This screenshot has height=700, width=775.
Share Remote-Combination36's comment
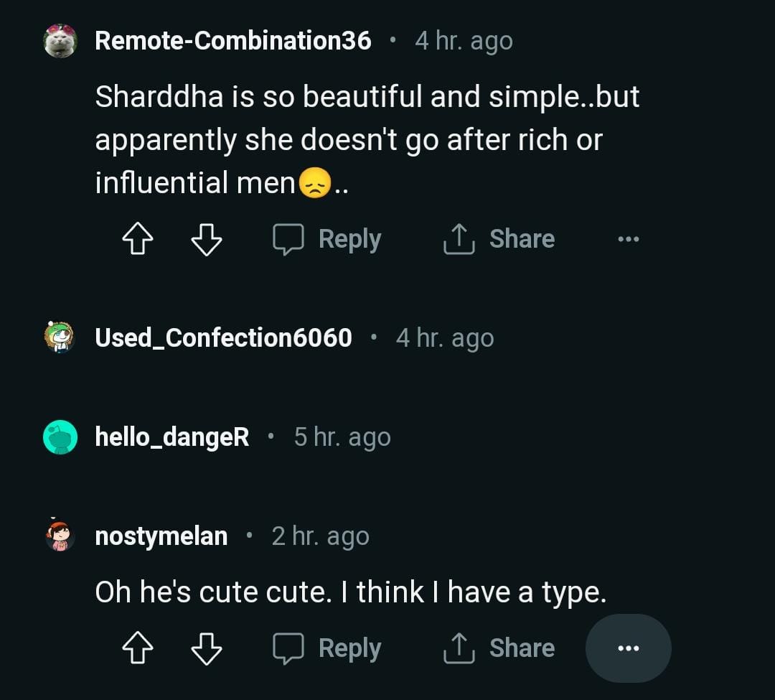[x=499, y=239]
